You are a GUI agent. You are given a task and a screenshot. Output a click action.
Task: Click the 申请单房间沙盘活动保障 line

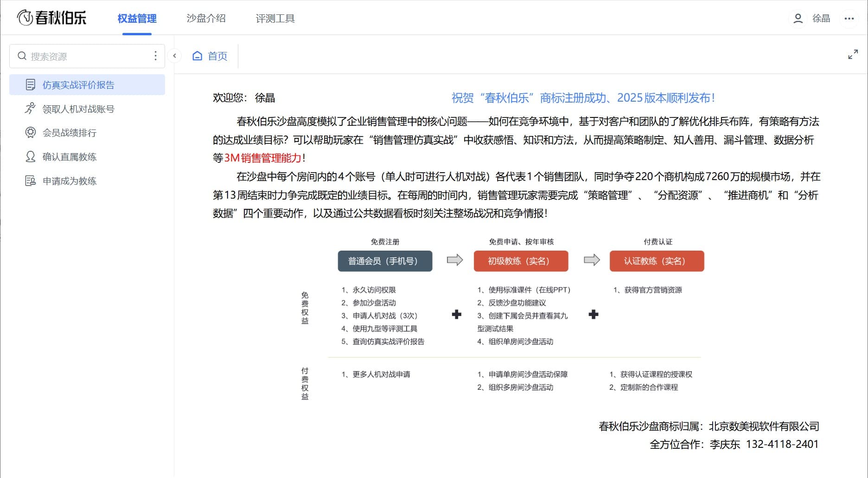pos(523,374)
